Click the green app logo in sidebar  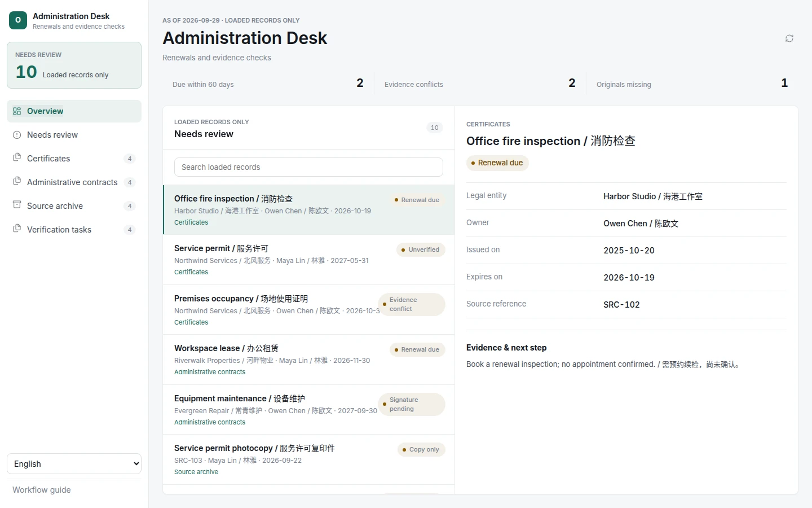click(18, 20)
